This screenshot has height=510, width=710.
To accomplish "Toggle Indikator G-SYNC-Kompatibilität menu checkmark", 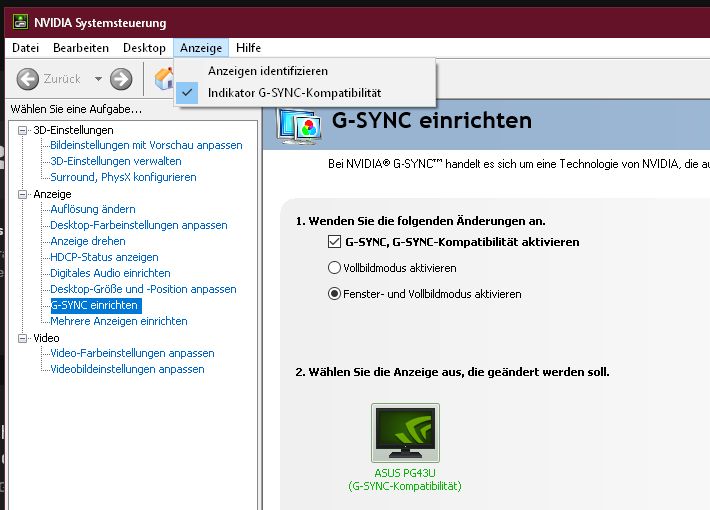I will pyautogui.click(x=187, y=93).
